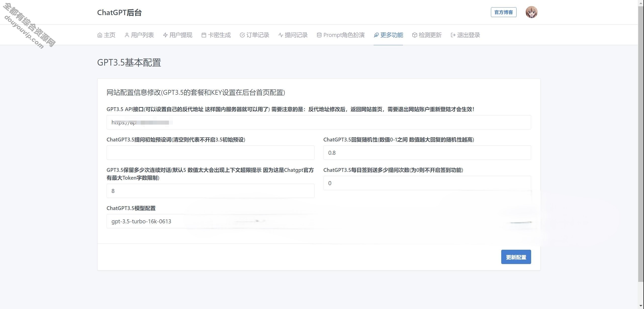Select Prompt角色扮演 menu item
The image size is (644, 309).
(341, 35)
